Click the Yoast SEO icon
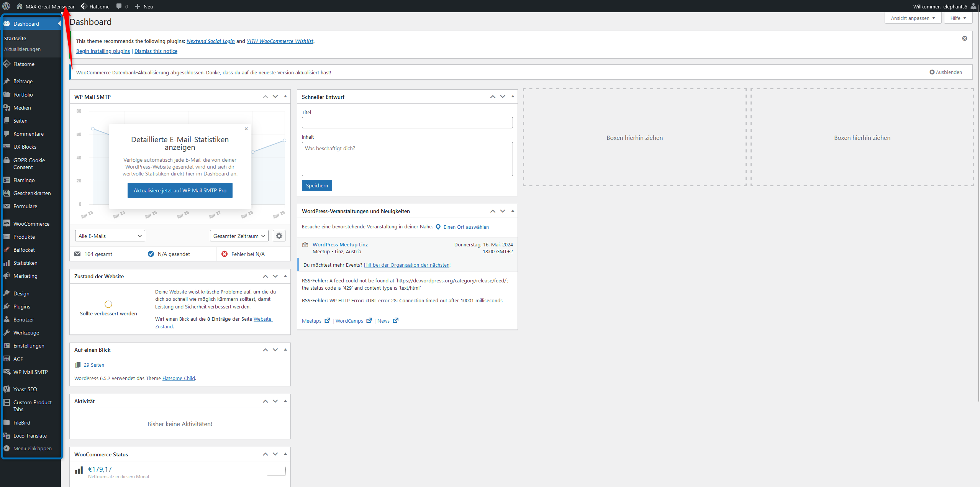980x487 pixels. [7, 389]
